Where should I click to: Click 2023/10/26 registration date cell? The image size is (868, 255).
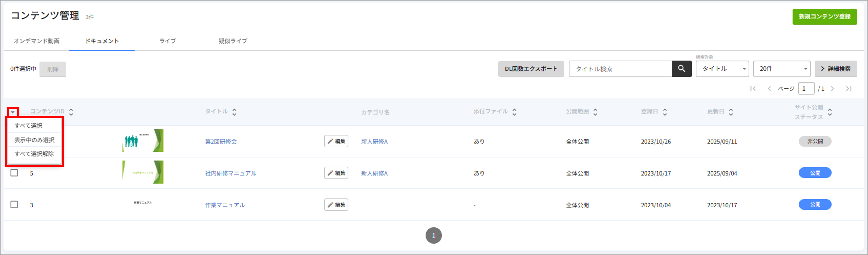[x=656, y=142]
